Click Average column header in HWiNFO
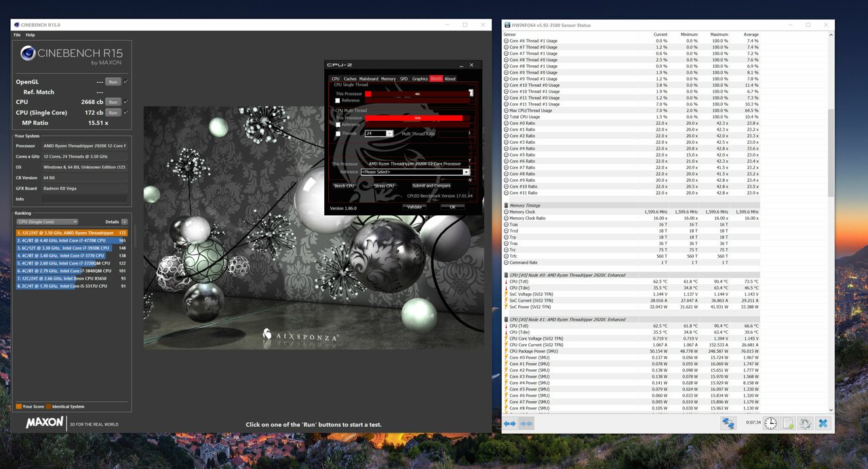This screenshot has width=868, height=469. tap(750, 35)
